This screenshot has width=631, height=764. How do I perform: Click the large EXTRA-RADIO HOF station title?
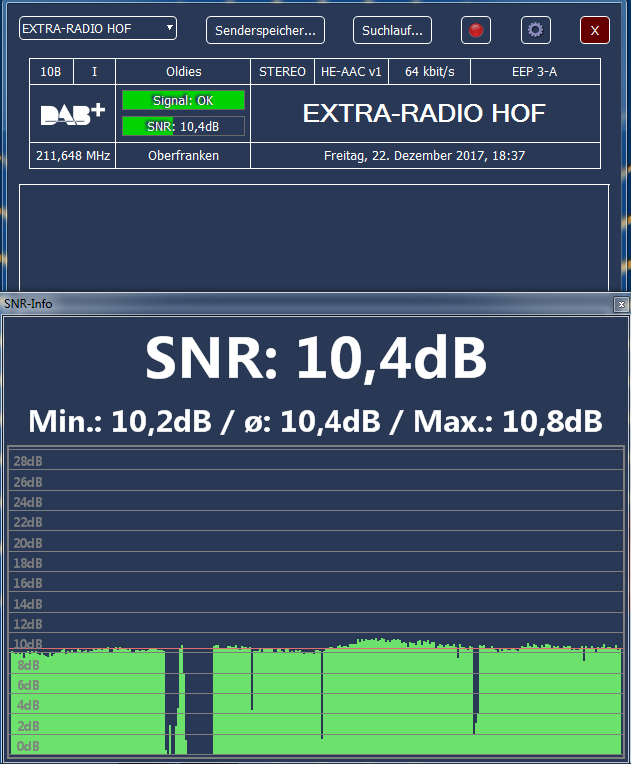[x=424, y=114]
